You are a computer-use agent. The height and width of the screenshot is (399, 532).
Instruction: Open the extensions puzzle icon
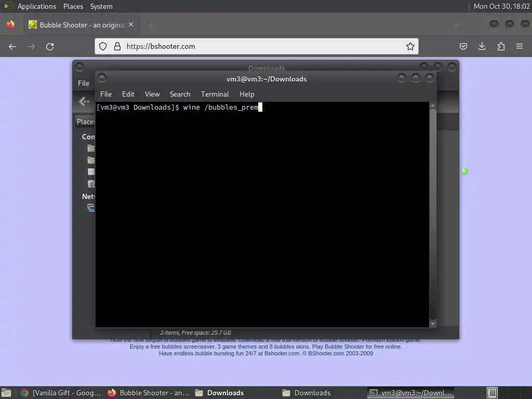coord(501,46)
